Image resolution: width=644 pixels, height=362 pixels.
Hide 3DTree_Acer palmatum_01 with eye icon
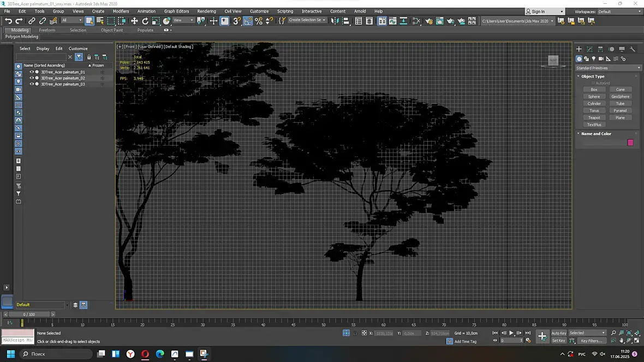(x=32, y=72)
